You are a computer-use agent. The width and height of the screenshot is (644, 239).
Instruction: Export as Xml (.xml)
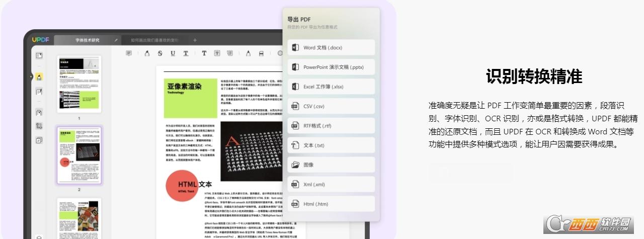[331, 184]
